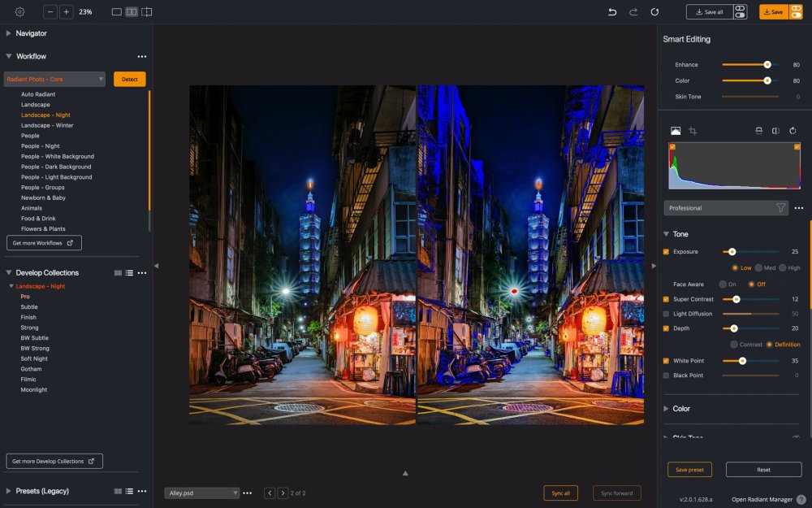Rotate the image icon
Viewport: 812px width, 508px height.
[x=793, y=131]
